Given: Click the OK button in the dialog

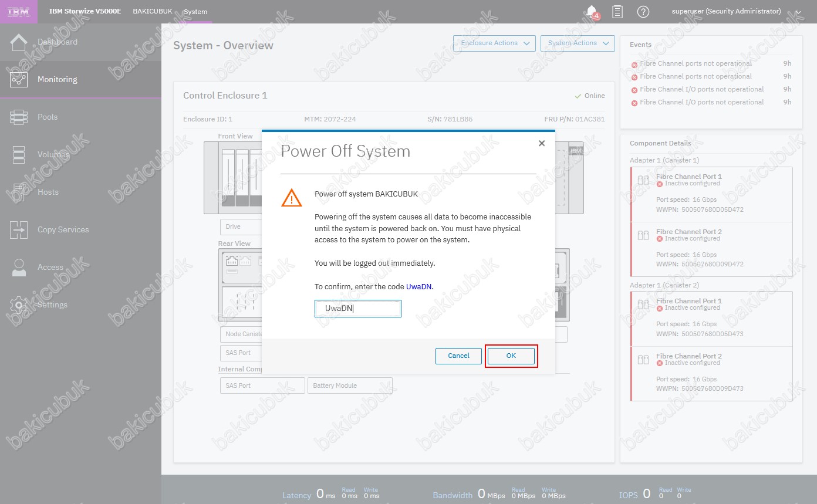Looking at the screenshot, I should pyautogui.click(x=511, y=356).
